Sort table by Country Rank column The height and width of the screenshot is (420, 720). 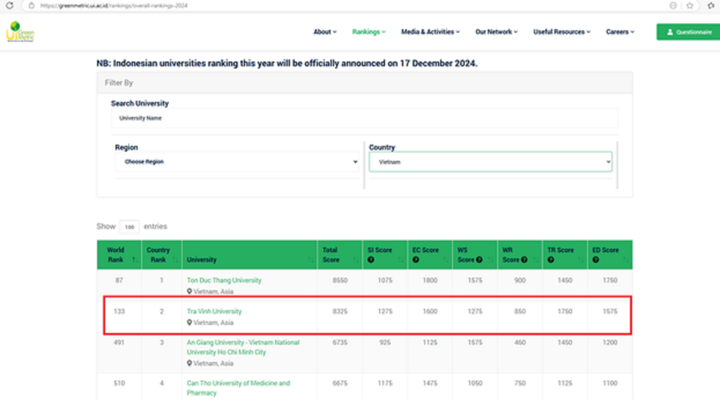(162, 255)
